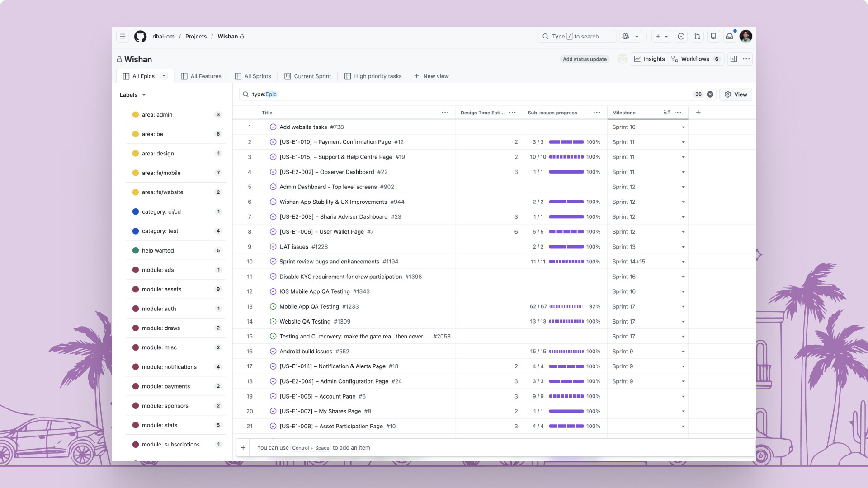Click progress bar for Observer Dashboard
Viewport: 868px width, 488px height.
tap(566, 172)
